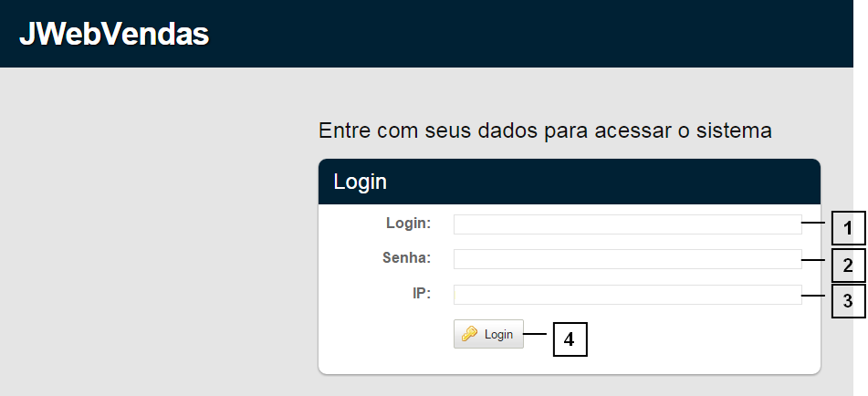Click the callout box numbered 1
This screenshot has height=396, width=868.
pyautogui.click(x=847, y=228)
